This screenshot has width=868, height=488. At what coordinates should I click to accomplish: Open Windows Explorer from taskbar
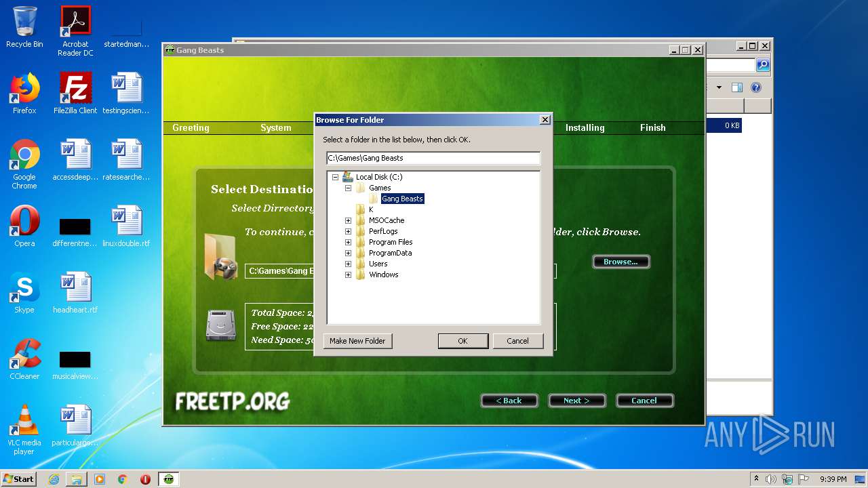[x=77, y=479]
